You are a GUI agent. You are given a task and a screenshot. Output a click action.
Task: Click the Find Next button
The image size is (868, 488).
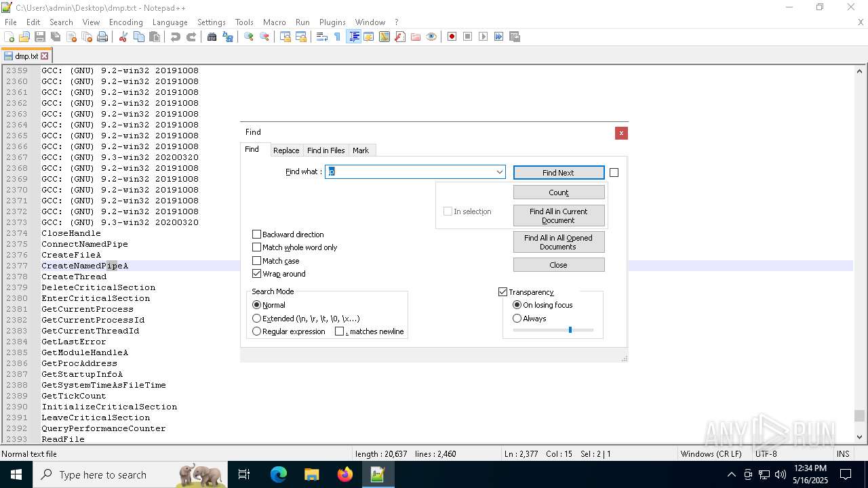(x=559, y=173)
